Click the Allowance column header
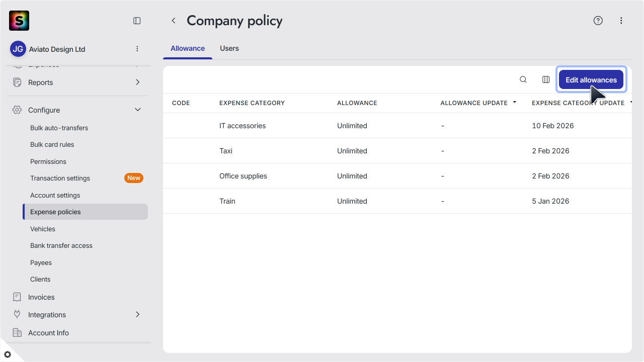Screen dimensions: 644x362 tap(357, 103)
